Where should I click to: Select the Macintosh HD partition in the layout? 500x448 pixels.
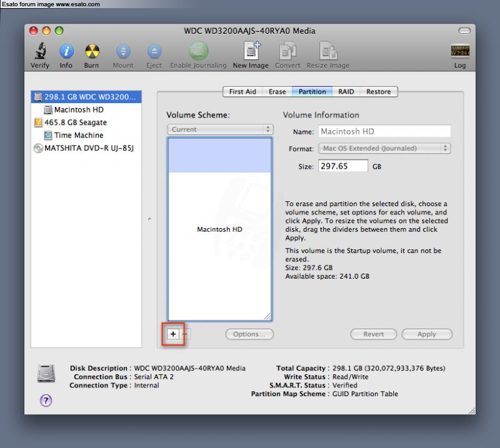220,229
